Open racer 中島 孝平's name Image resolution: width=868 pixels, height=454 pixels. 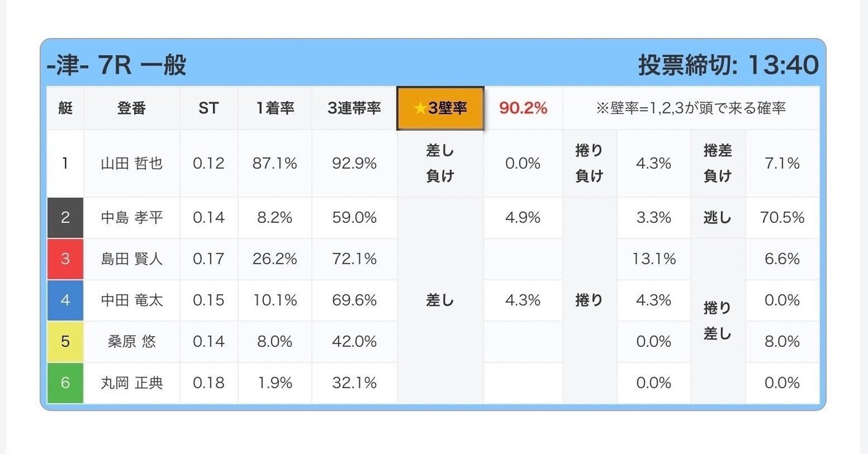132,218
